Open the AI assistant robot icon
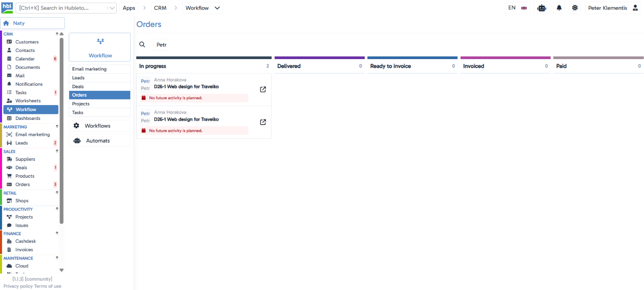This screenshot has height=290, width=644. click(x=542, y=8)
